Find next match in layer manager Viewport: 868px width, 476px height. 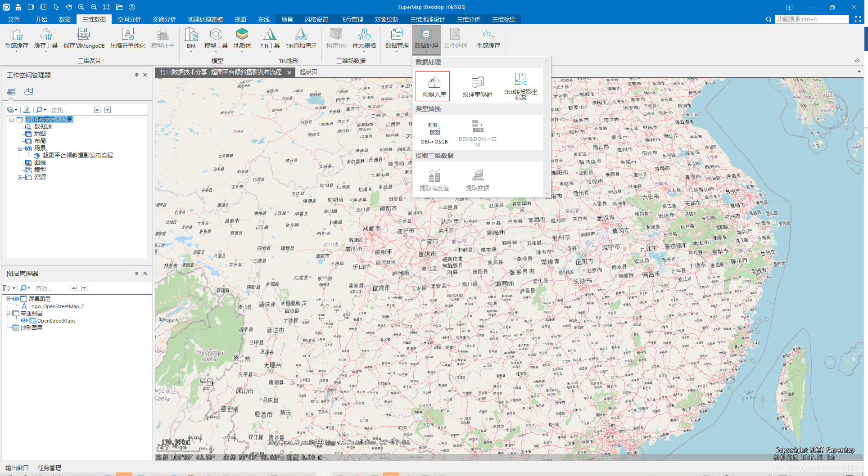[84, 288]
